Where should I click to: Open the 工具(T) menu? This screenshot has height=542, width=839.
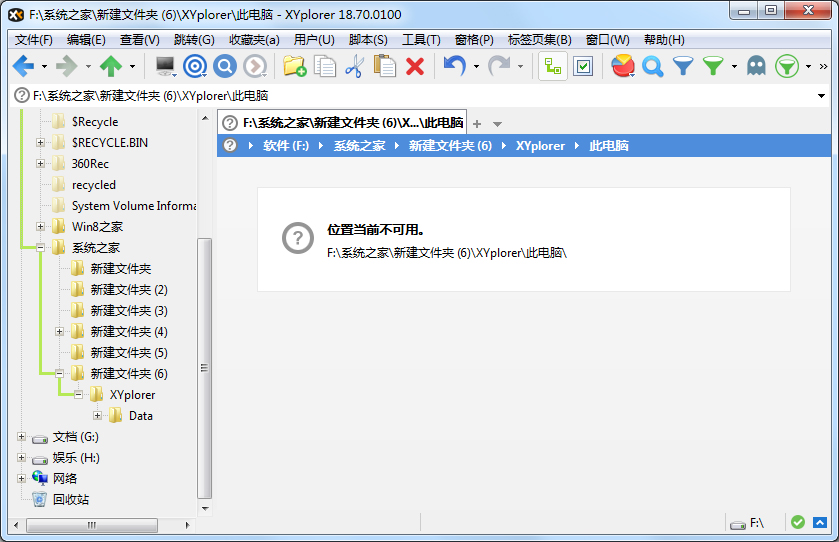click(x=421, y=40)
